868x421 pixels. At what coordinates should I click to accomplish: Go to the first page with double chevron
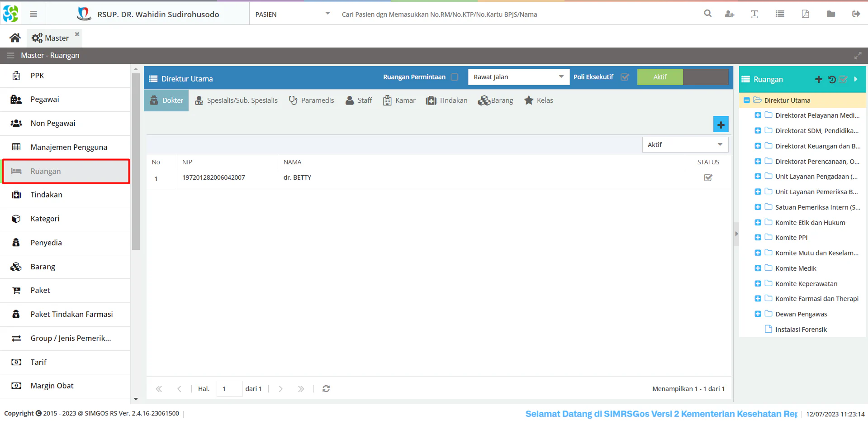[159, 389]
